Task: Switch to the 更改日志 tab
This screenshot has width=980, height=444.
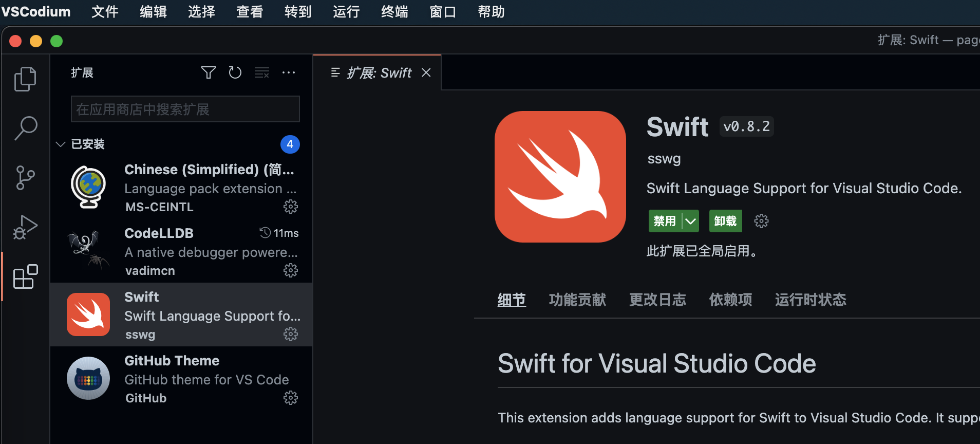Action: tap(657, 300)
